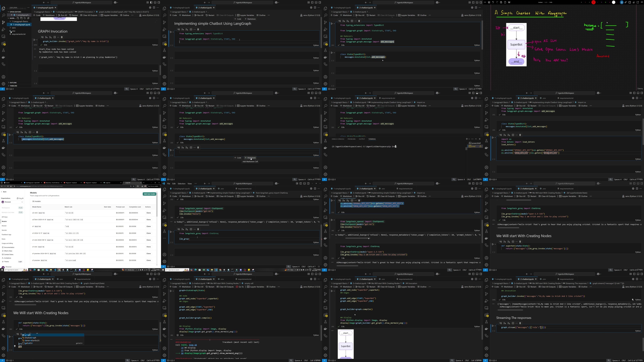Select whiteboard eraser tool
Screen dimensions: 644x362
click(x=634, y=2)
